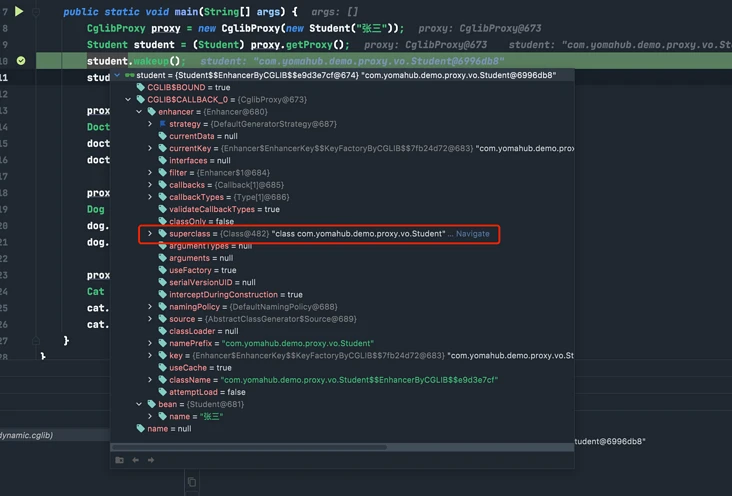
Task: Collapse the enhancer node
Action: (139, 112)
